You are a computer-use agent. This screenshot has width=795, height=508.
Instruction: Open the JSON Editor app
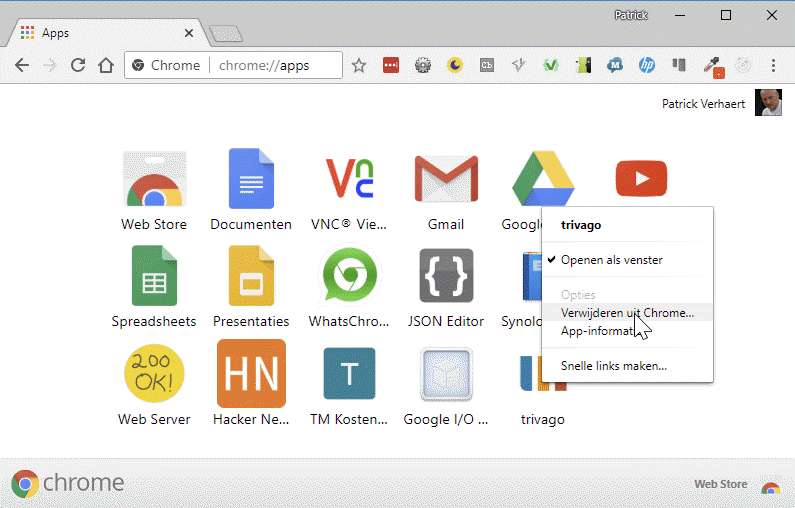tap(445, 277)
